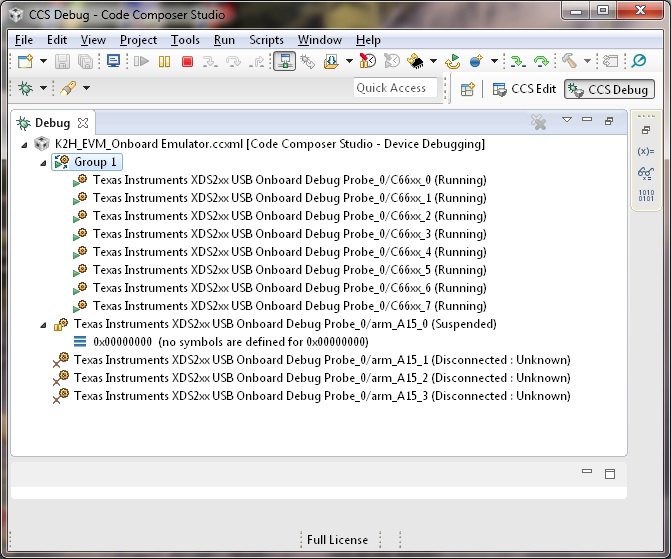The image size is (671, 559).
Task: Click the Resume toolbar icon
Action: click(141, 62)
